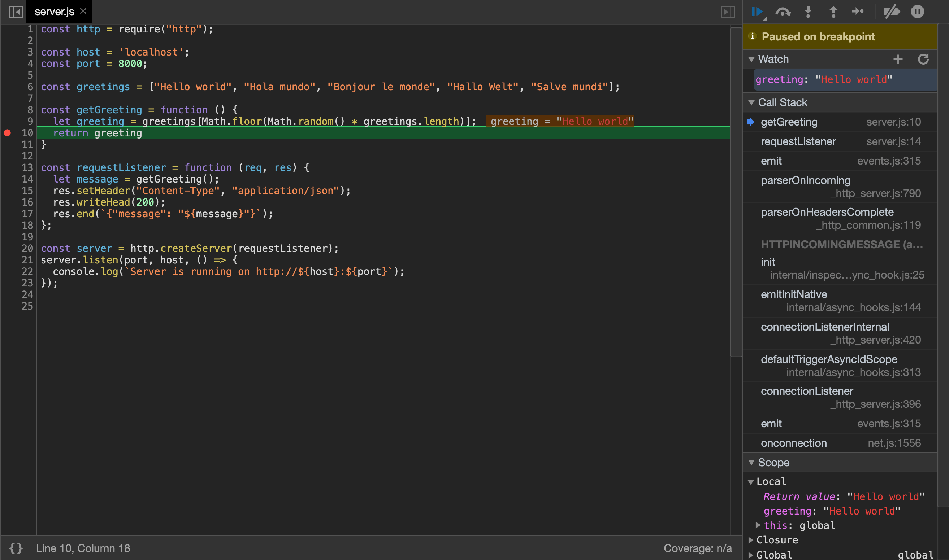
Task: Click the editor vertical scrollbar
Action: point(736,192)
